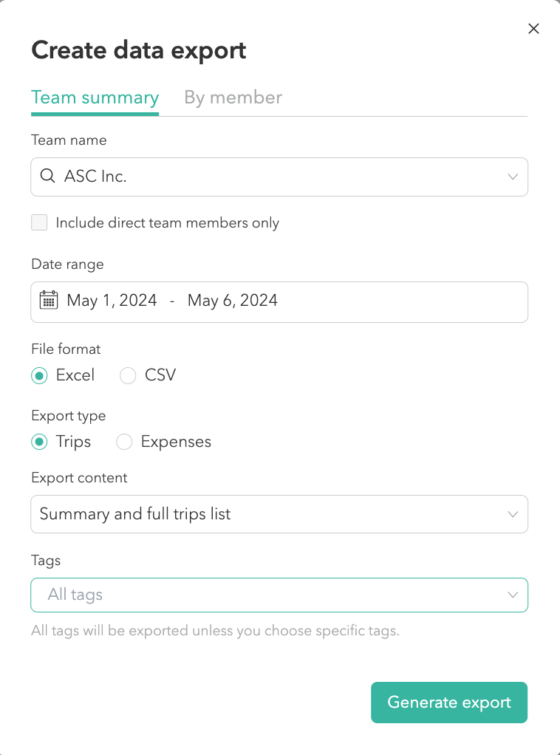The width and height of the screenshot is (560, 755).
Task: Select the Team summary tab
Action: click(95, 97)
